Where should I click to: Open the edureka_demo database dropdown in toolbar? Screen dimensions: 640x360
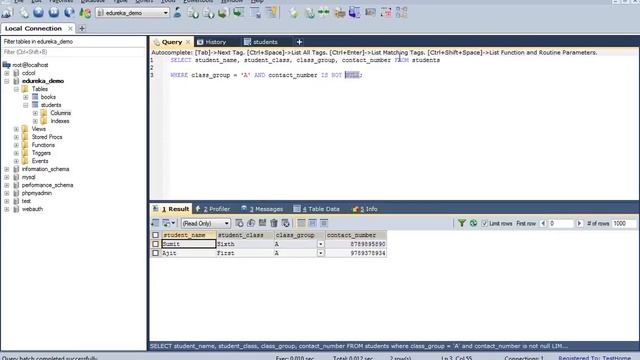pyautogui.click(x=133, y=13)
